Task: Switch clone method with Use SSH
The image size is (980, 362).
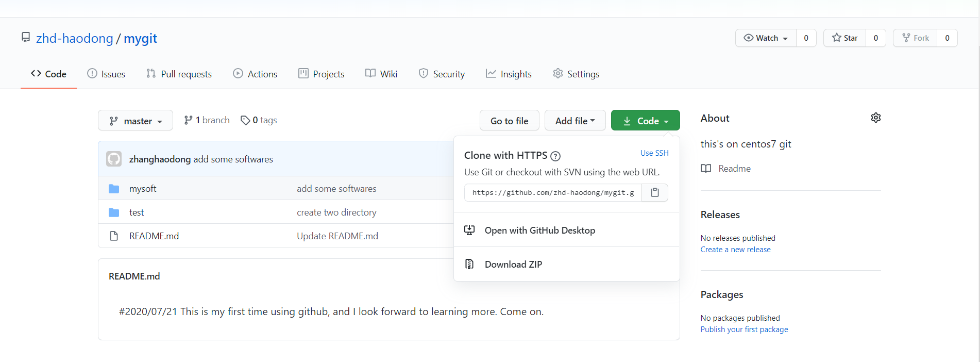Action: (654, 153)
